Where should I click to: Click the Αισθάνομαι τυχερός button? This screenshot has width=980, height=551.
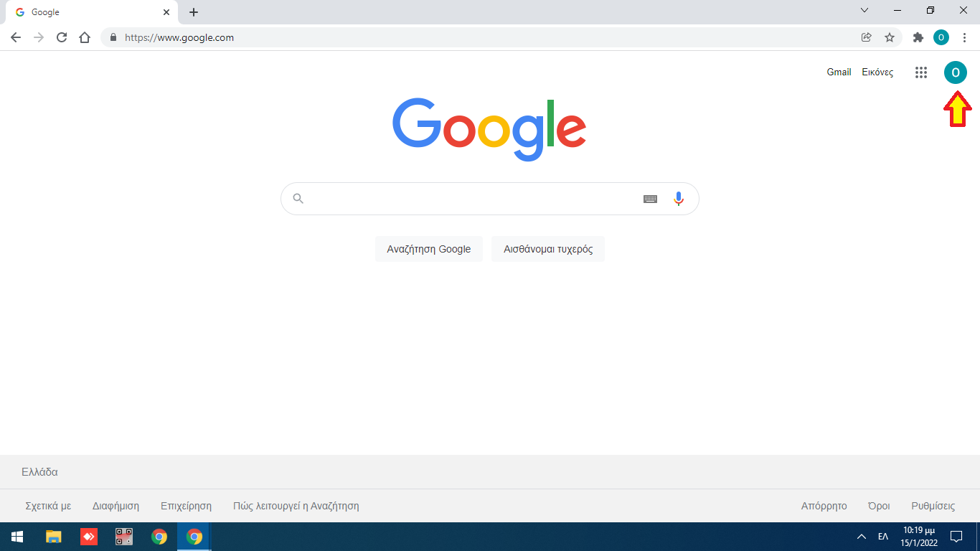pos(548,249)
